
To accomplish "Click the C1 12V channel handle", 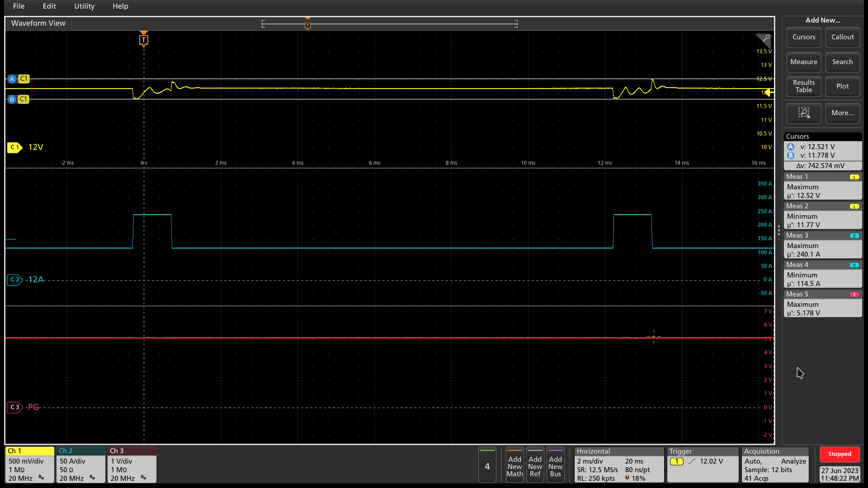I will click(x=14, y=147).
